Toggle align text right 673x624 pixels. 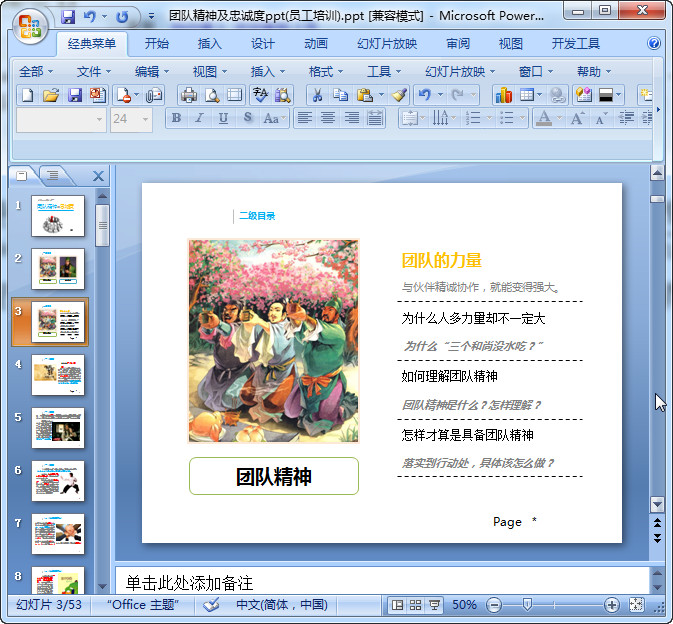352,118
